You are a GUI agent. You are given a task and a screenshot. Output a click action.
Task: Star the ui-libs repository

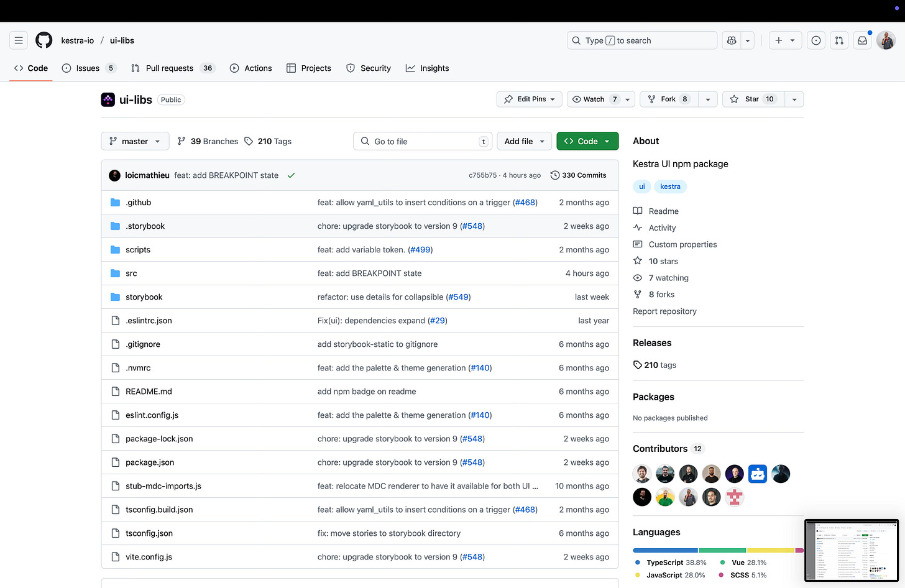coord(753,99)
